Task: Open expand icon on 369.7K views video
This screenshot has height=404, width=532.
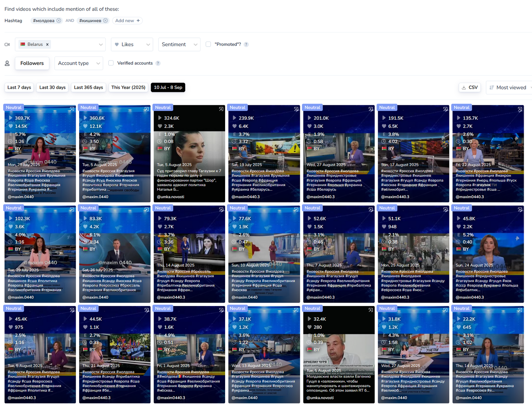Action: (72, 109)
